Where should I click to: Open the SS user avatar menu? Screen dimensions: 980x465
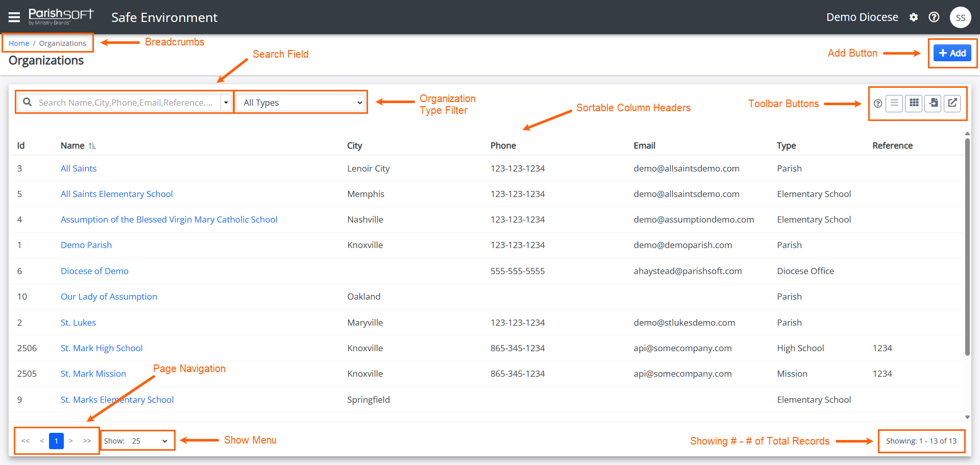(960, 17)
